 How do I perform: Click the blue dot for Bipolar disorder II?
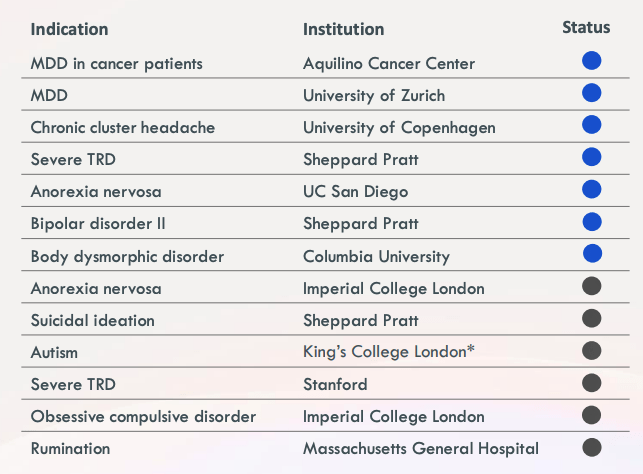coord(591,221)
